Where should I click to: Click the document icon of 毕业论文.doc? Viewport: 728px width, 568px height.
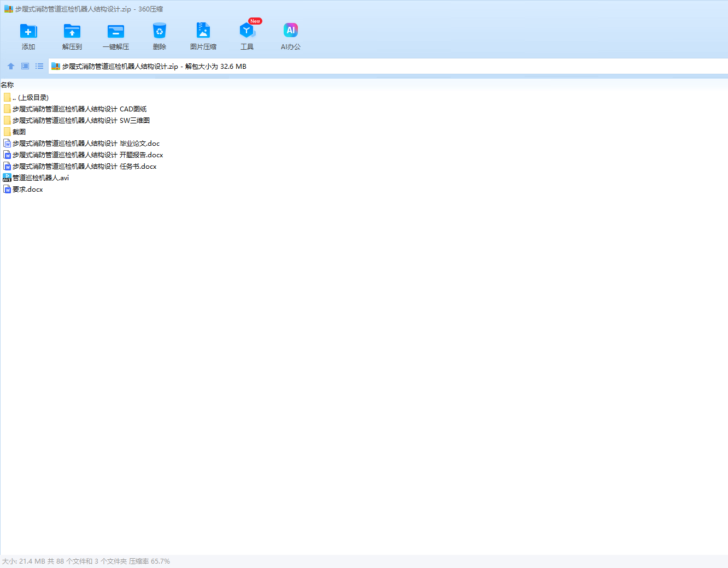pyautogui.click(x=7, y=143)
